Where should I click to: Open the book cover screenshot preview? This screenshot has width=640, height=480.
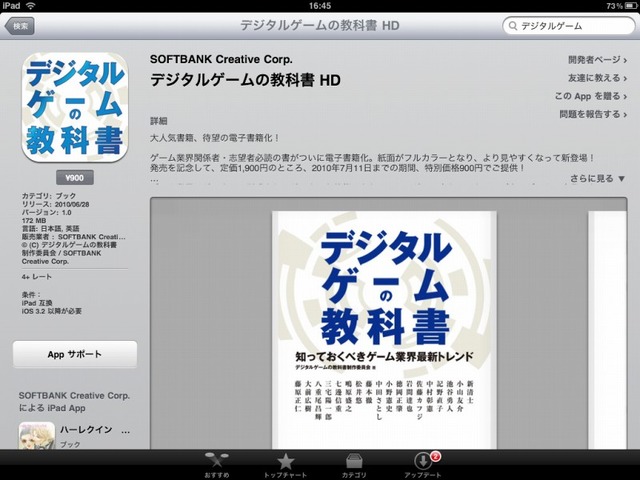coord(384,330)
